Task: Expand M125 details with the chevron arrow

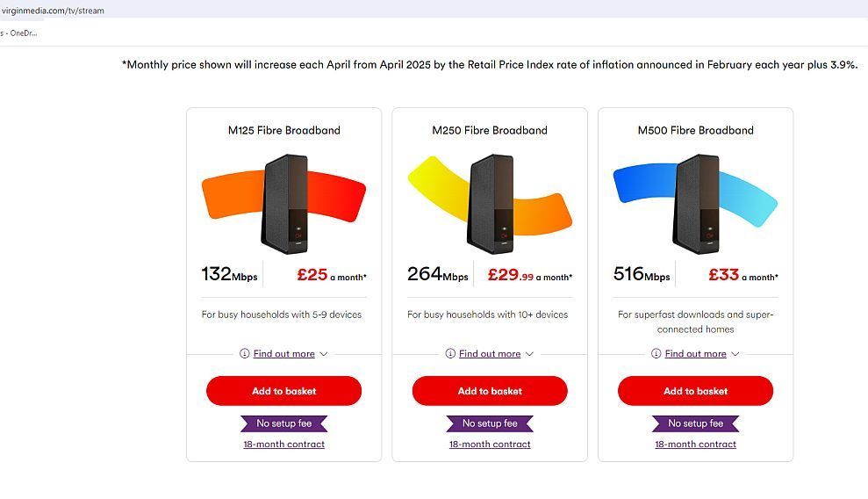Action: click(324, 354)
